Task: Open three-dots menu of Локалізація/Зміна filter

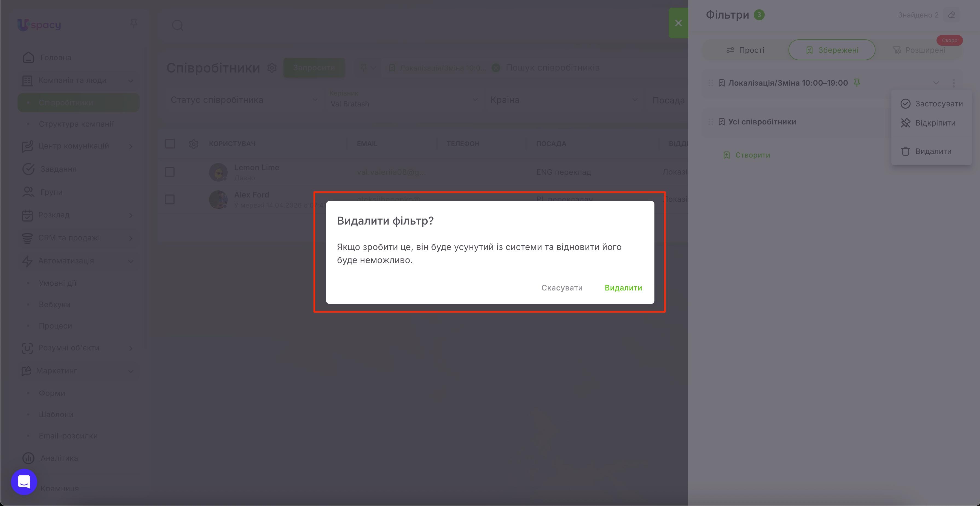Action: 953,83
